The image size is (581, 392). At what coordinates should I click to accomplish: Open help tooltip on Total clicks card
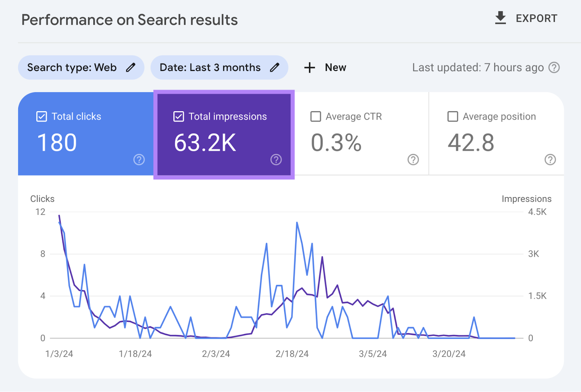pos(139,159)
